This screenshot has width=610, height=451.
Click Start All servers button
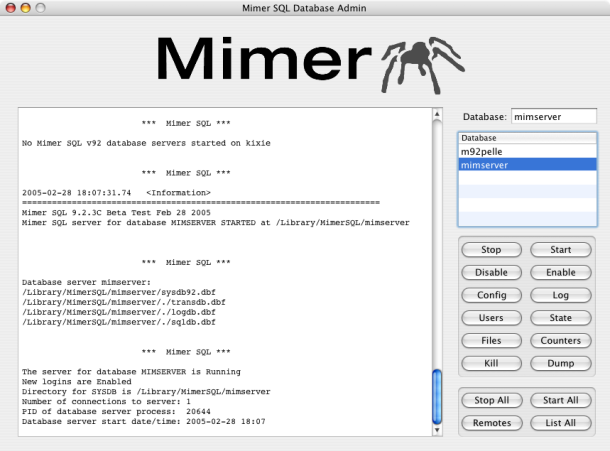561,400
